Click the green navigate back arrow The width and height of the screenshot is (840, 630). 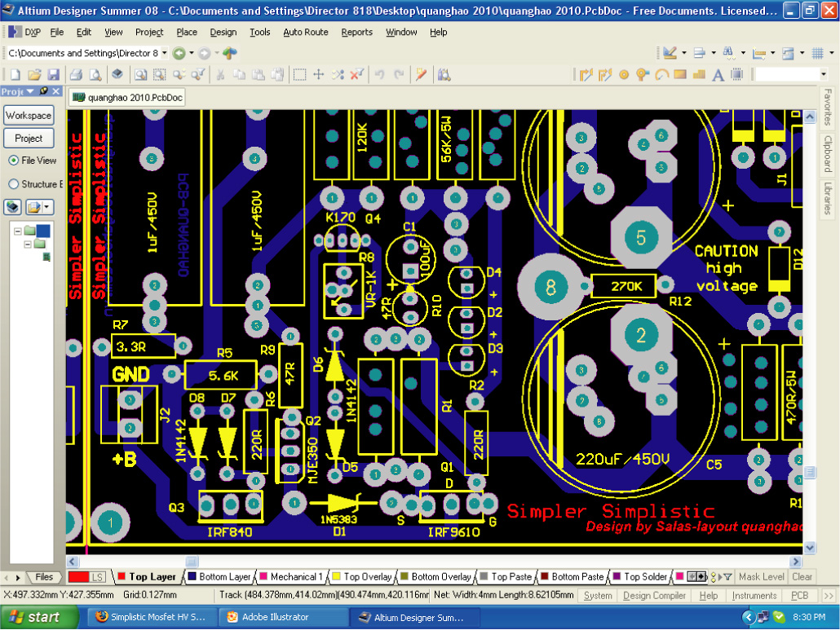179,53
